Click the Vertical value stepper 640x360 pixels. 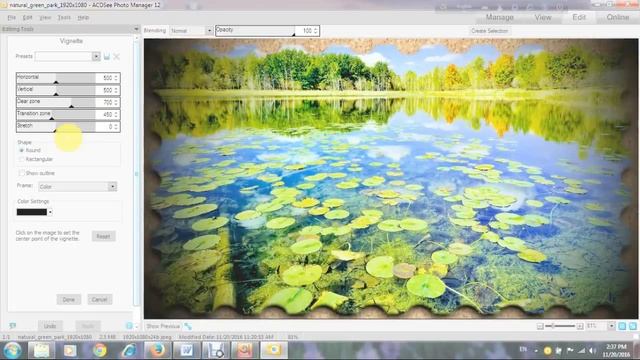116,90
